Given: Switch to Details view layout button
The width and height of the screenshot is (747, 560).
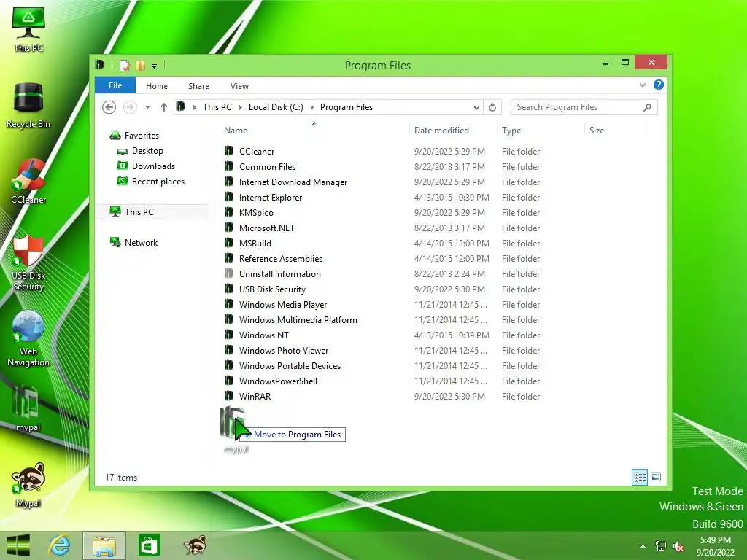Looking at the screenshot, I should (x=639, y=477).
